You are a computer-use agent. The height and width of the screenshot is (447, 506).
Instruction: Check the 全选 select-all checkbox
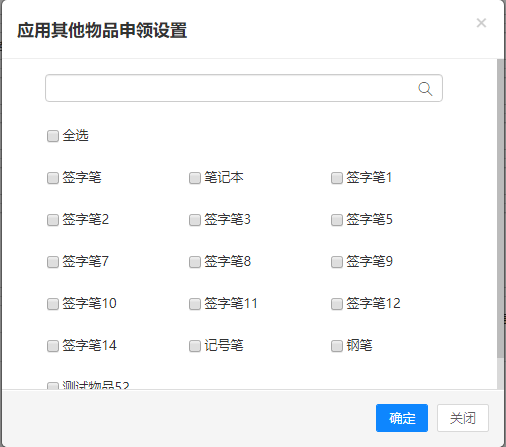[53, 136]
